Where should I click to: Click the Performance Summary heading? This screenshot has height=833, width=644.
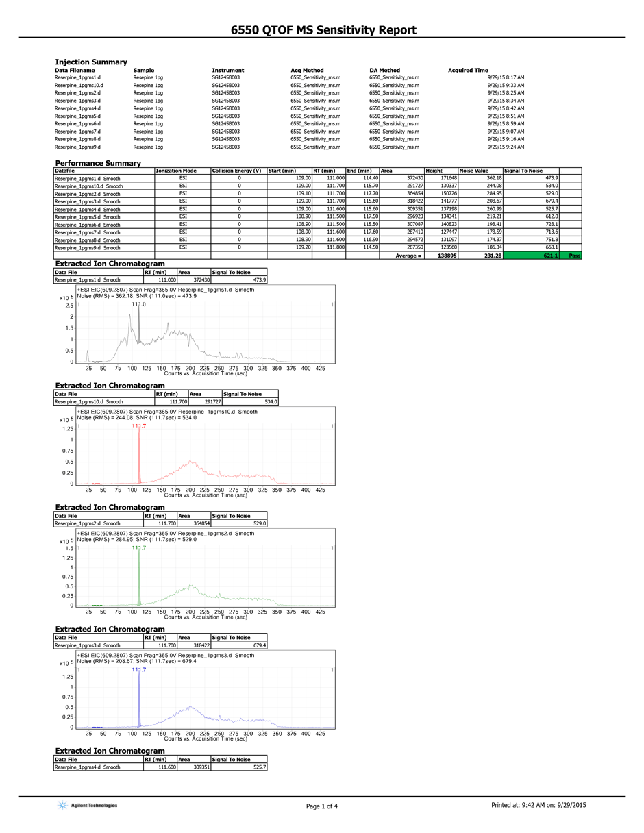(x=97, y=163)
